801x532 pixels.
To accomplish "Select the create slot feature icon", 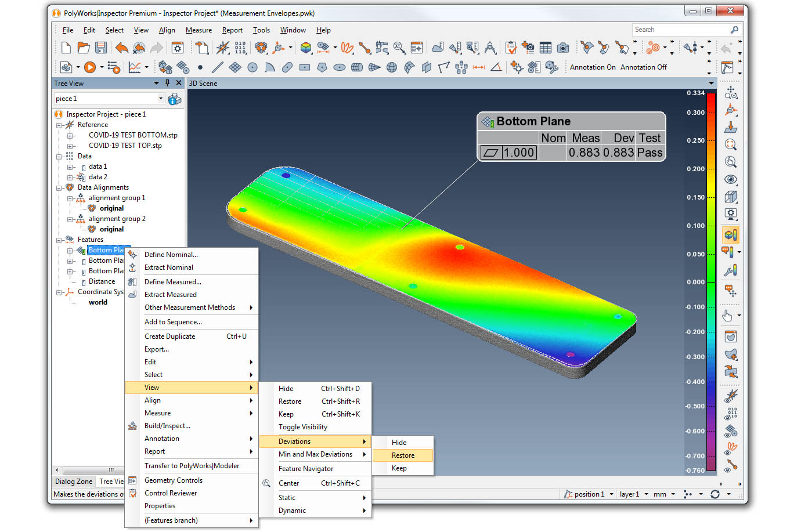I will pos(287,67).
